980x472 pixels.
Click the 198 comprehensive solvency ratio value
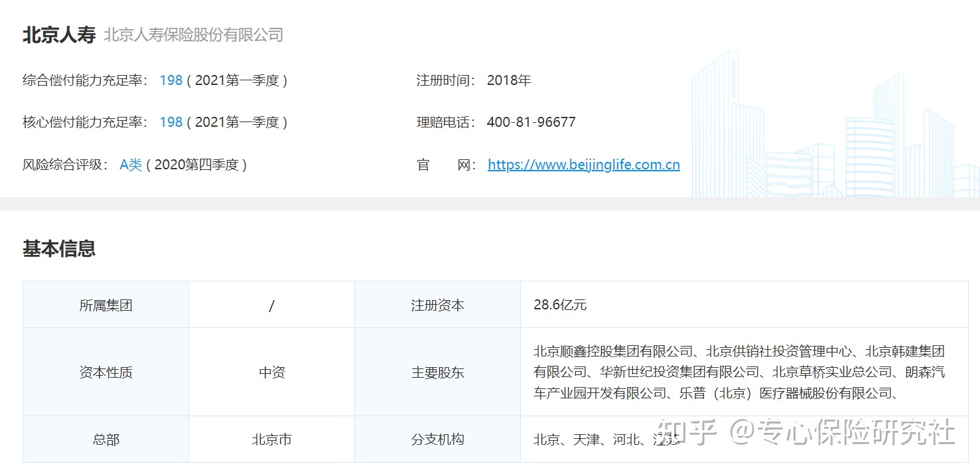tap(171, 80)
